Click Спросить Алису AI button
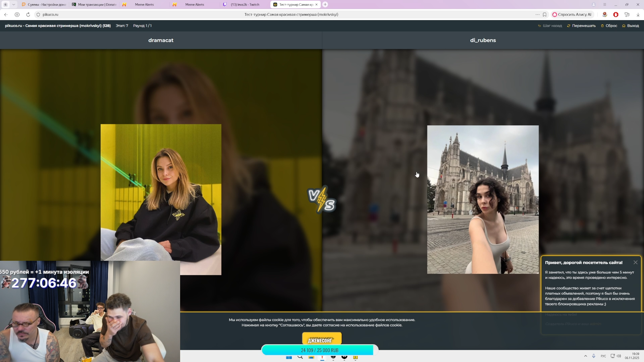Screen dimensions: 644x362 [x=572, y=14]
